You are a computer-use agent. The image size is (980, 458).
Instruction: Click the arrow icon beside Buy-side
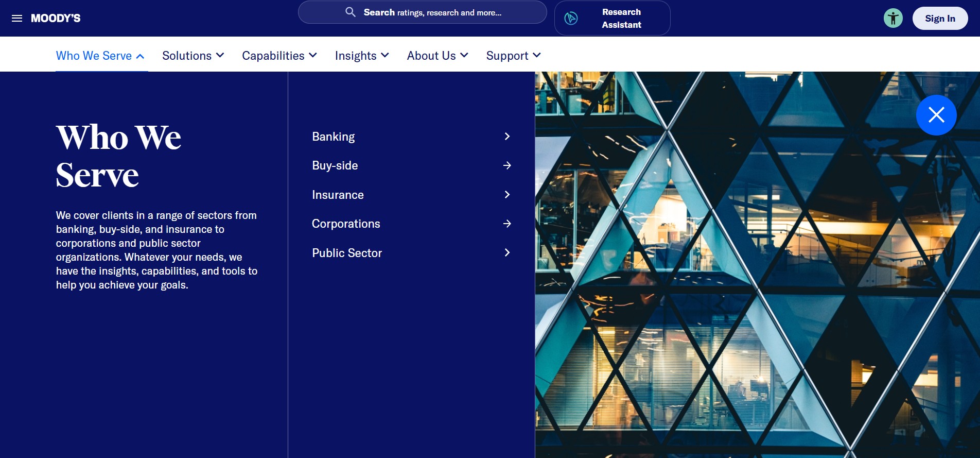507,165
